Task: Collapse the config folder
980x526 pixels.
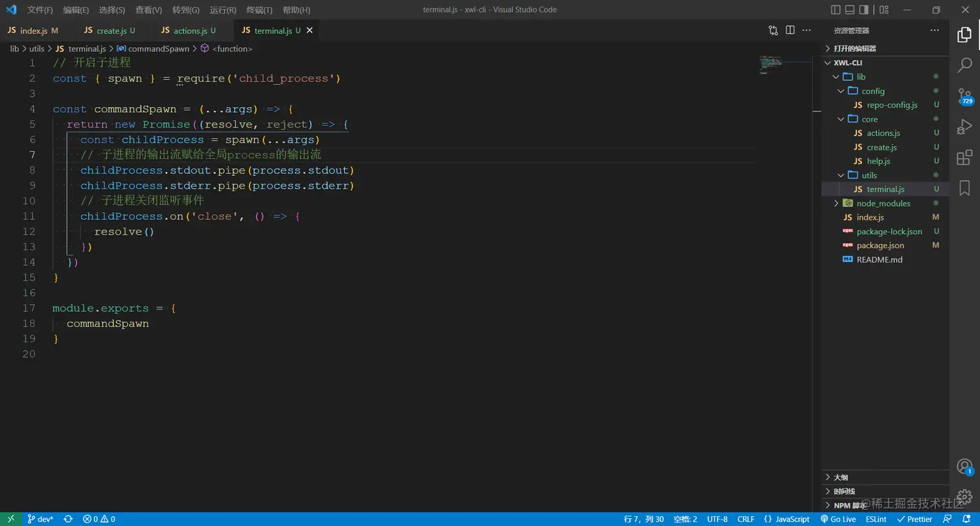Action: tap(885, 91)
